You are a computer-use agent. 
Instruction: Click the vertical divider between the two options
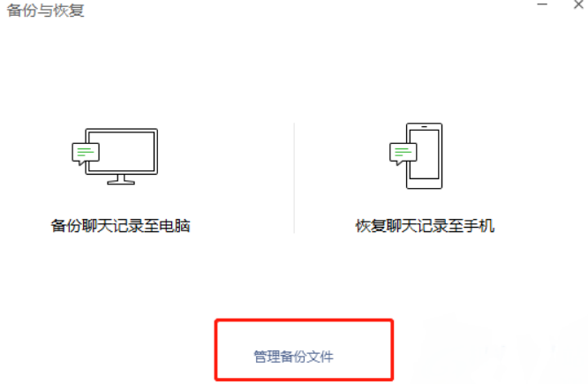294,178
